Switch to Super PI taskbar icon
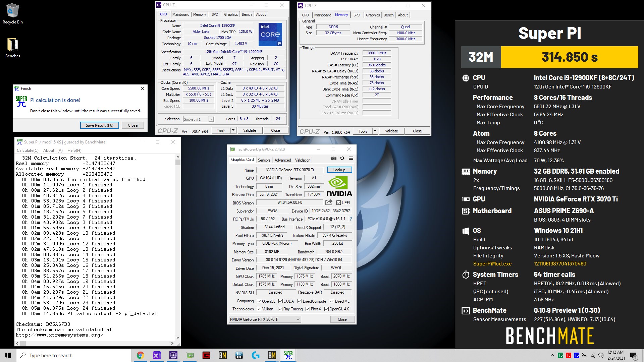The height and width of the screenshot is (362, 644). [x=288, y=355]
